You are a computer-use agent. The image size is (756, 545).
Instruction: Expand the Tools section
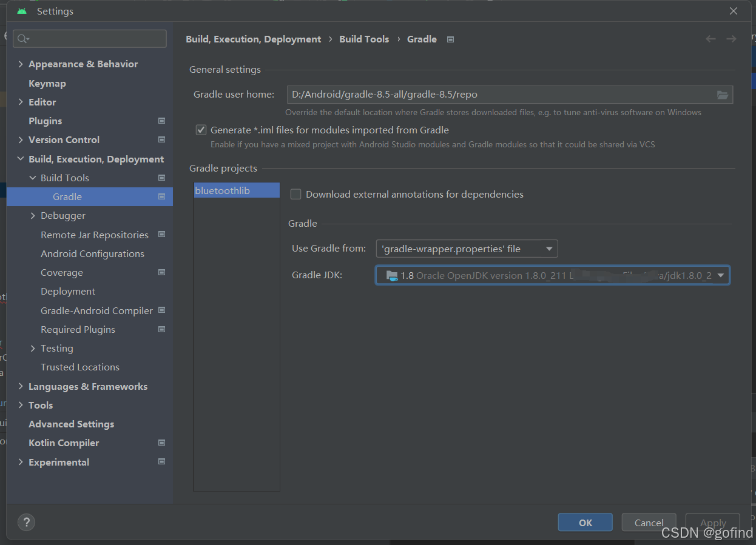tap(21, 405)
